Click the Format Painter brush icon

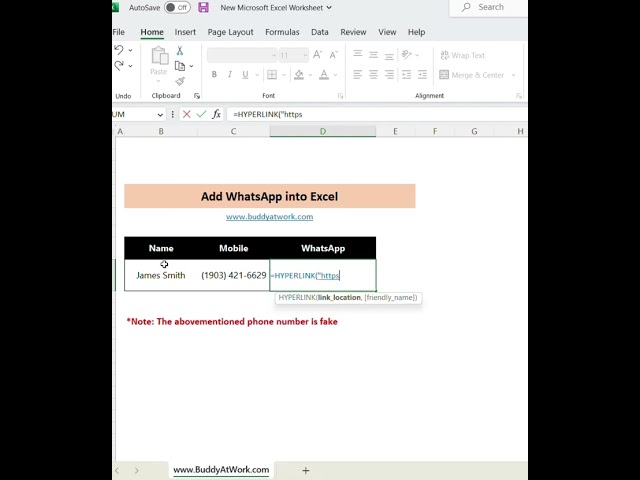pos(180,81)
